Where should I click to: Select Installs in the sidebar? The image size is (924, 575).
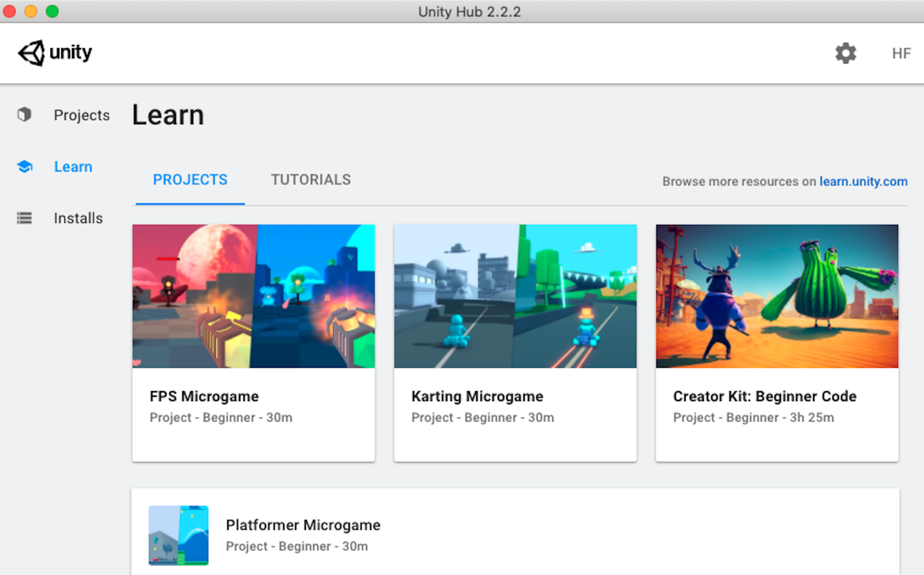pyautogui.click(x=78, y=218)
